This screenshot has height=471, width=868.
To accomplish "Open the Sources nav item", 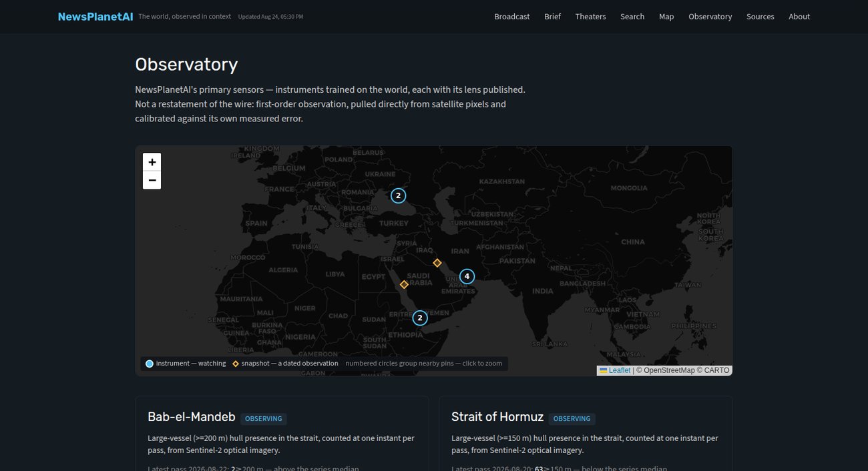I will [761, 17].
